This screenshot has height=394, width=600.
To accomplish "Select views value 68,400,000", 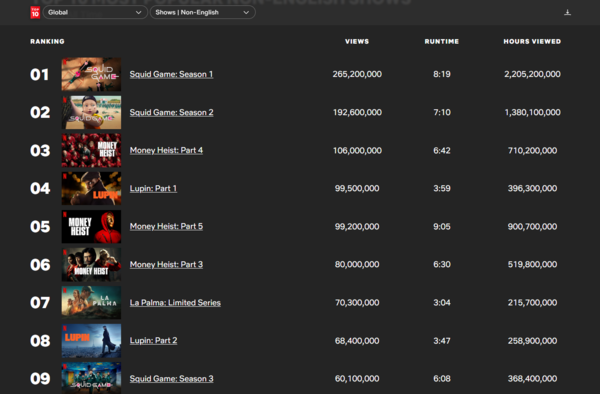I will (357, 341).
